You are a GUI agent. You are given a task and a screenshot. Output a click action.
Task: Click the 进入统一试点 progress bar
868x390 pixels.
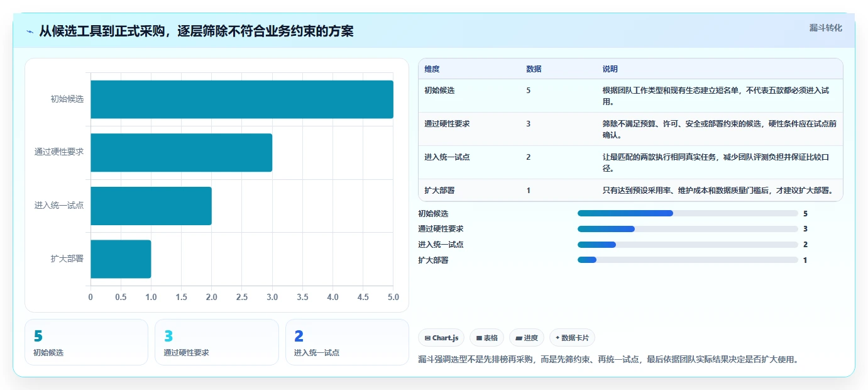coord(688,244)
